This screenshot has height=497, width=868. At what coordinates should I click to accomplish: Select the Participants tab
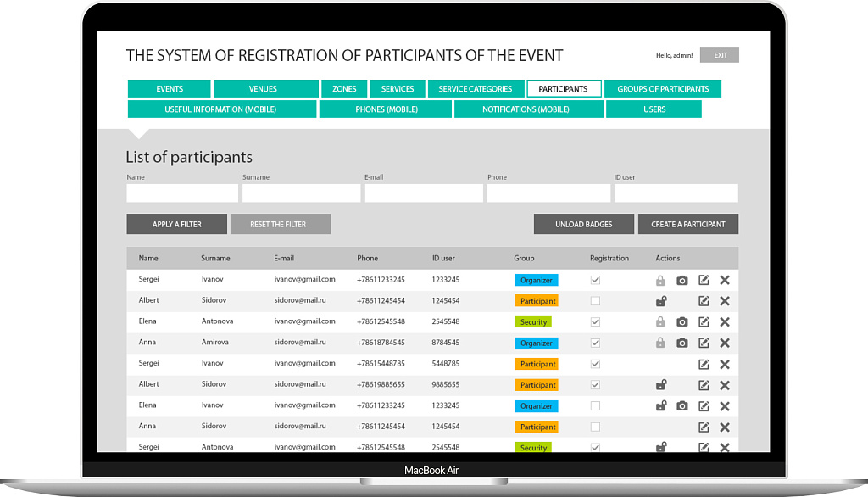pyautogui.click(x=564, y=89)
